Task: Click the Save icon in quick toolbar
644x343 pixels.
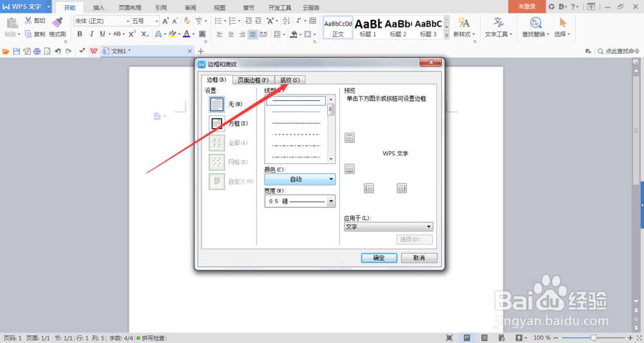Action: click(17, 51)
